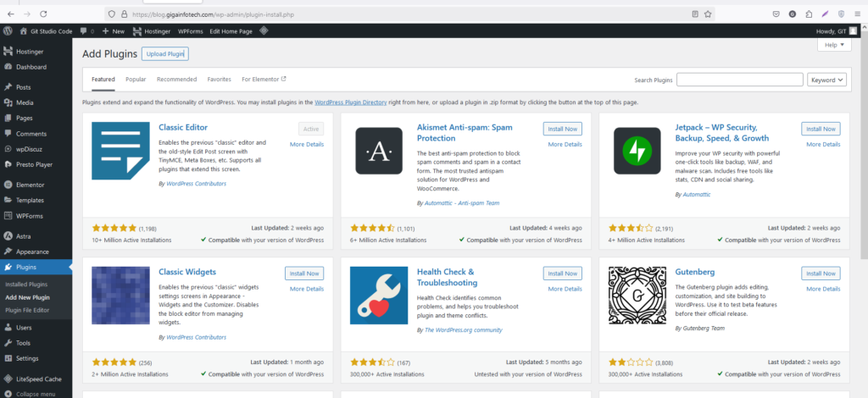The height and width of the screenshot is (398, 868).
Task: Open the comments bubble in admin bar
Action: coord(87,31)
